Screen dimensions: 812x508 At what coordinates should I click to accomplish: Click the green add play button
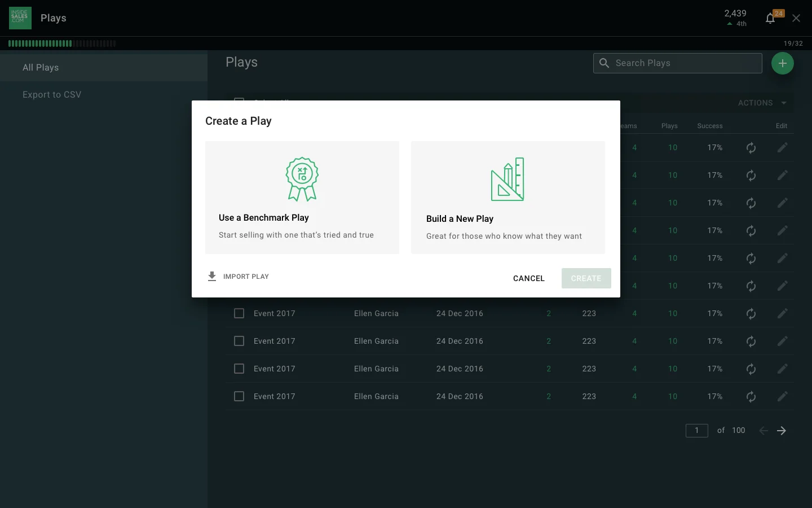[782, 63]
